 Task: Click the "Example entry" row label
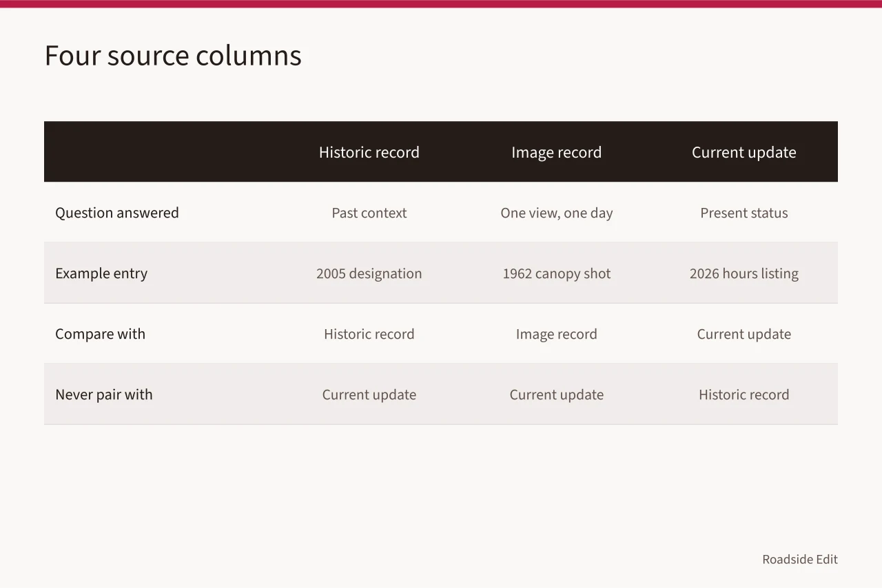[x=101, y=273]
